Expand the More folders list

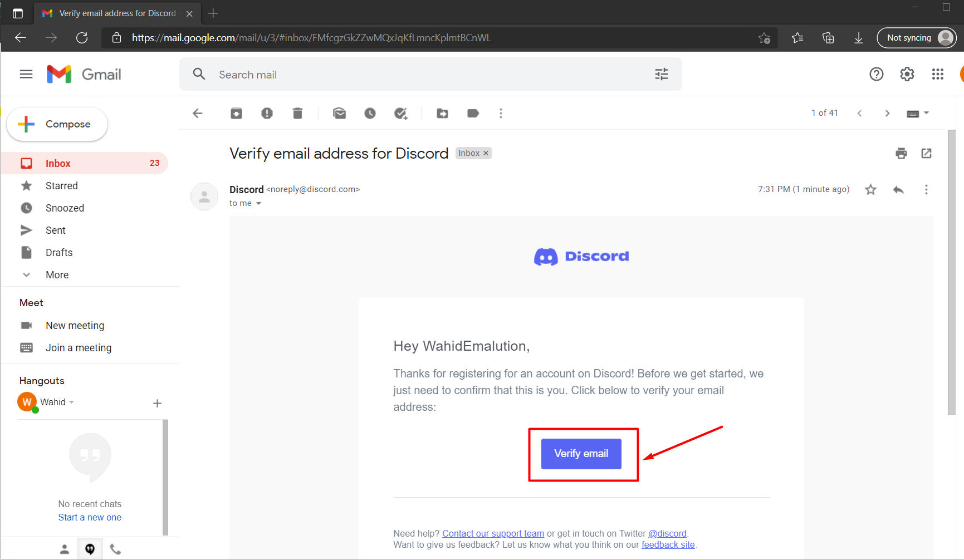[x=57, y=275]
